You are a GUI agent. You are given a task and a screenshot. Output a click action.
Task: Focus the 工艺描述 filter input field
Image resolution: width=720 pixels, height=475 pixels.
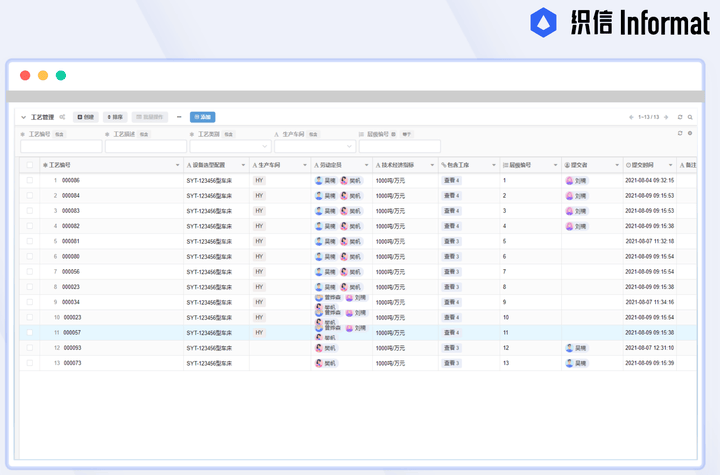tap(146, 146)
